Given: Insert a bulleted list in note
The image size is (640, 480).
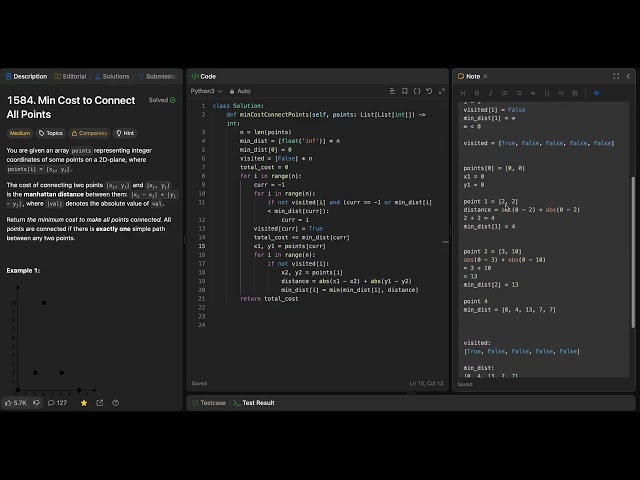Looking at the screenshot, I should point(505,93).
